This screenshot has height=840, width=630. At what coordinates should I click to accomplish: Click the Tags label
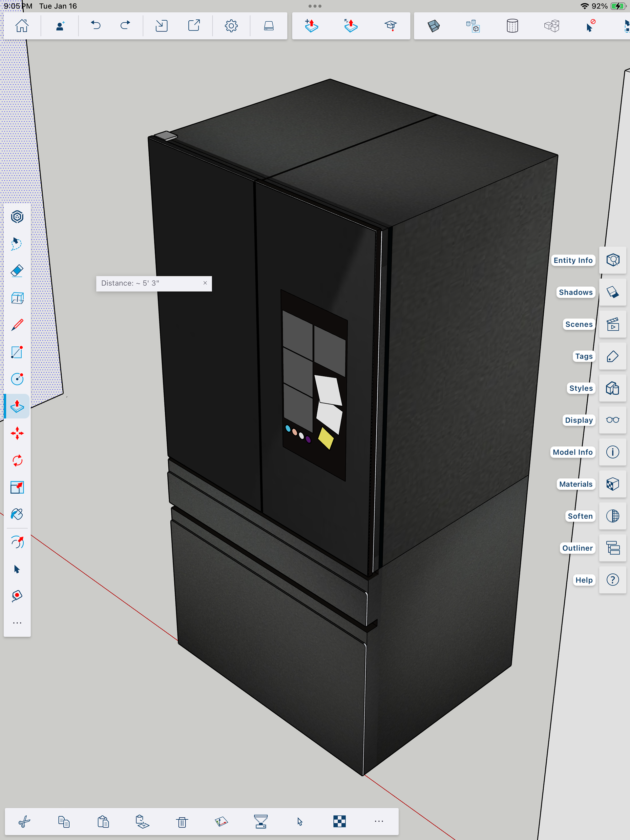coord(583,356)
